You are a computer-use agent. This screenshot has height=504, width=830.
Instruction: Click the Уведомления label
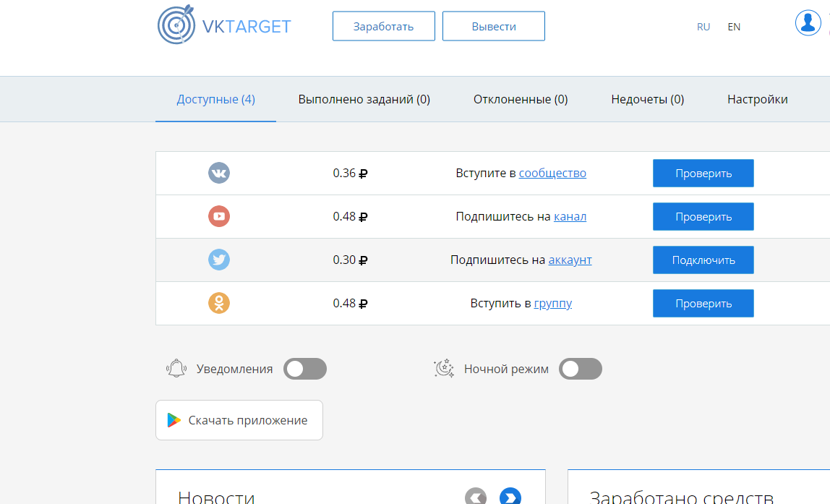(x=234, y=369)
